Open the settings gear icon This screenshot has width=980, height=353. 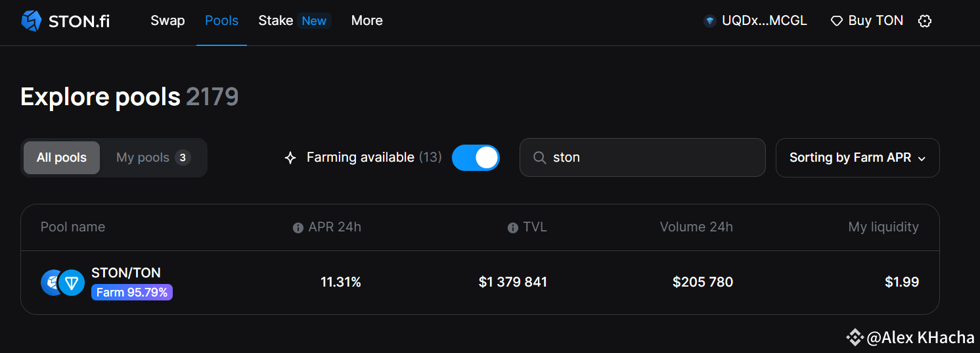tap(925, 21)
